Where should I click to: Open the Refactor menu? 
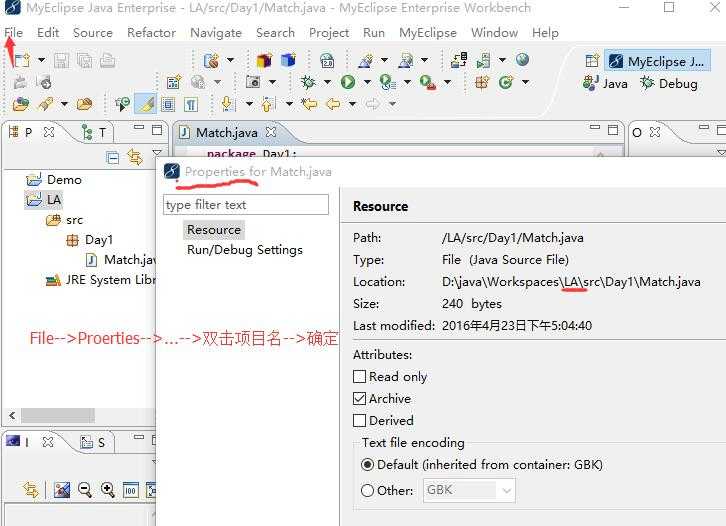151,33
